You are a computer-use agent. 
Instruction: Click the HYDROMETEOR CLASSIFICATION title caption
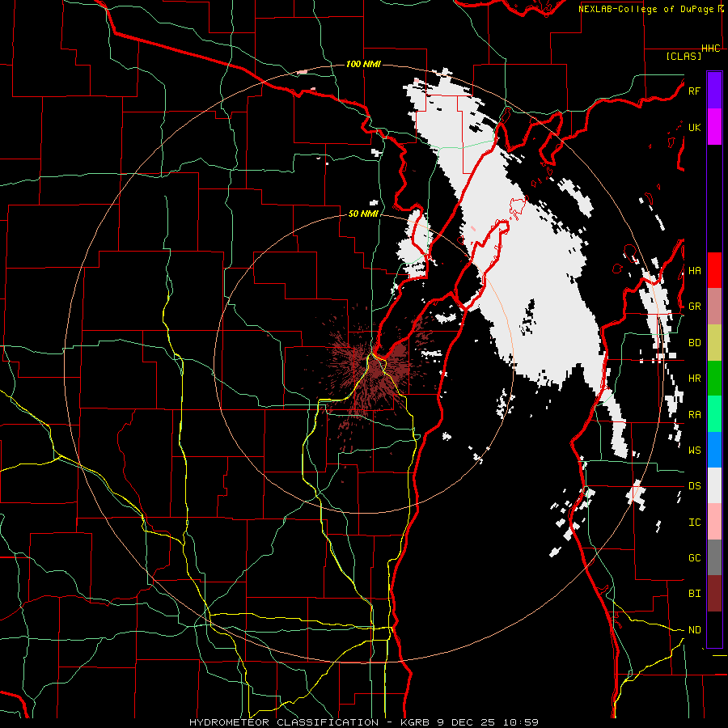pos(284,722)
